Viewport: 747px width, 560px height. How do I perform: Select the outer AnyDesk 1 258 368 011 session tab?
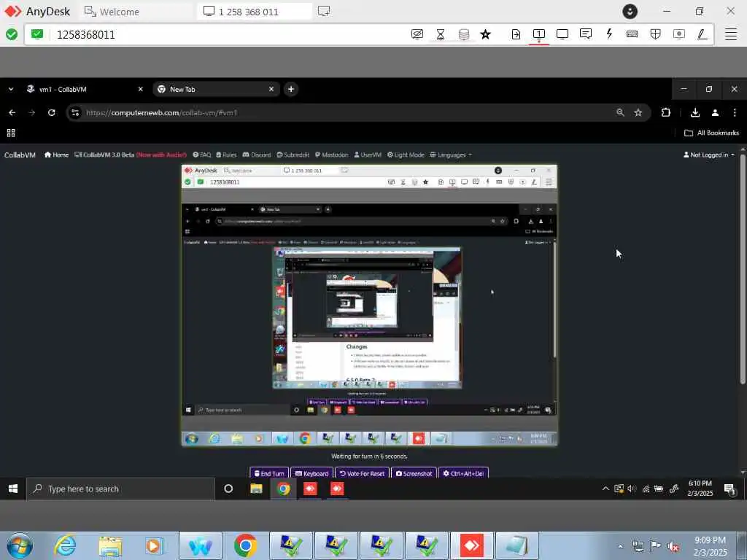point(255,12)
